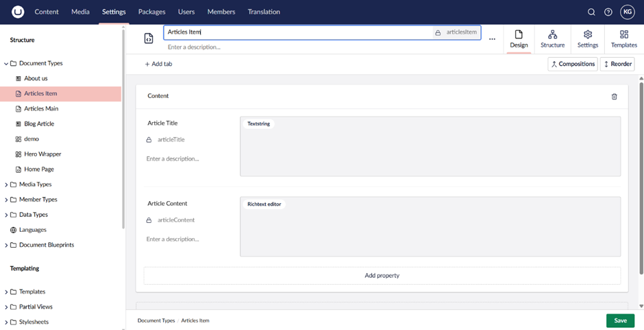
Task: Click the lock icon next to articlesItem alias
Action: 438,32
